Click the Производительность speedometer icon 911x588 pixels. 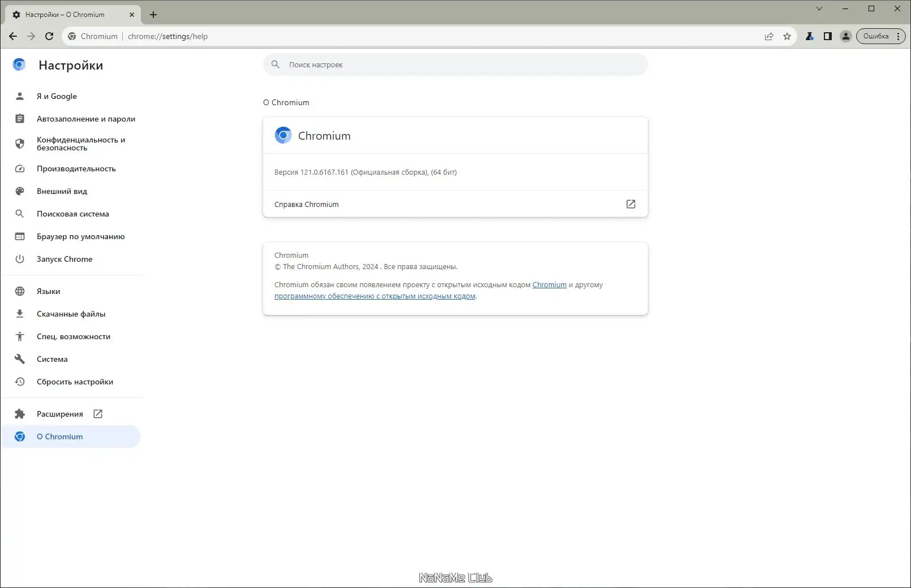pos(20,168)
